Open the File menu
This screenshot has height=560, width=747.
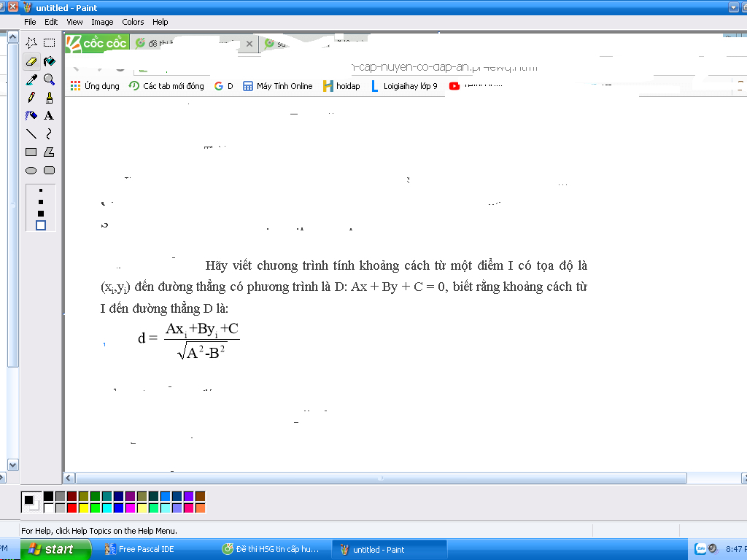(30, 22)
